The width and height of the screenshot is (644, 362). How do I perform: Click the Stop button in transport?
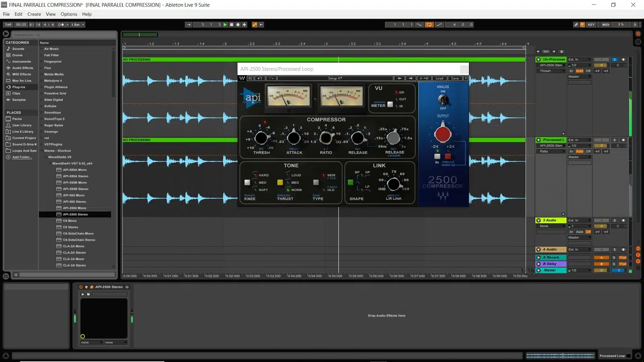(231, 25)
